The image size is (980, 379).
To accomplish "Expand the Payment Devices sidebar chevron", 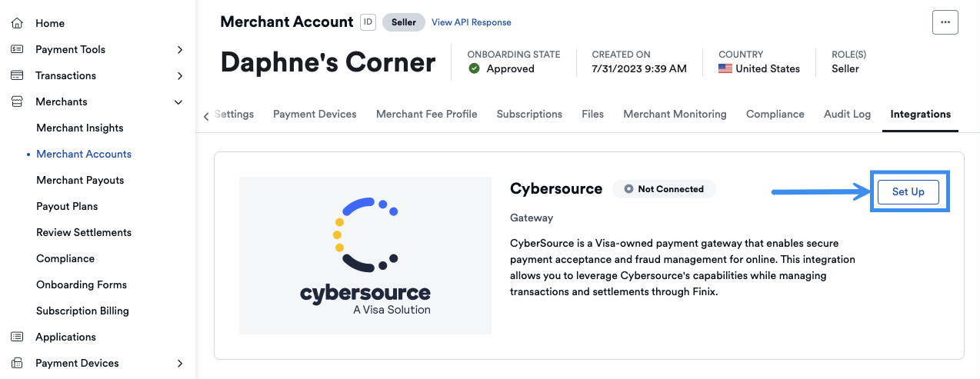I will point(179,363).
